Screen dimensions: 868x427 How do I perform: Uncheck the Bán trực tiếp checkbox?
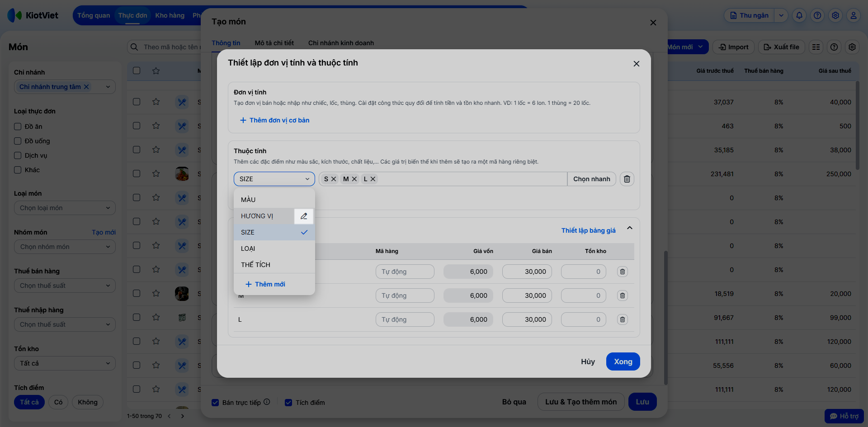[x=216, y=403]
